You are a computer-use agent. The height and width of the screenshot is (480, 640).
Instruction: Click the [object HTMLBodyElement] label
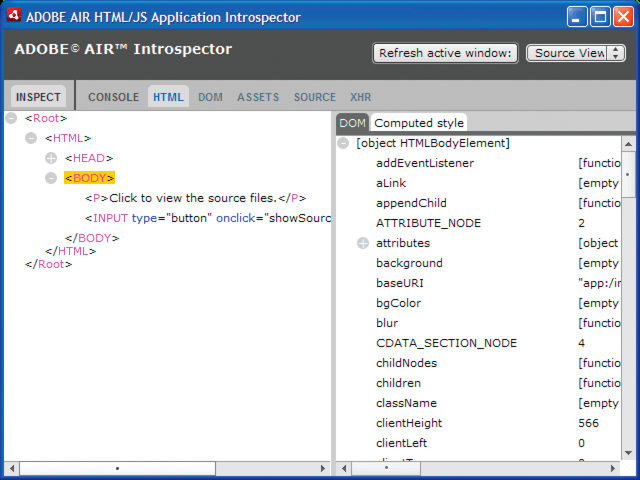[433, 143]
